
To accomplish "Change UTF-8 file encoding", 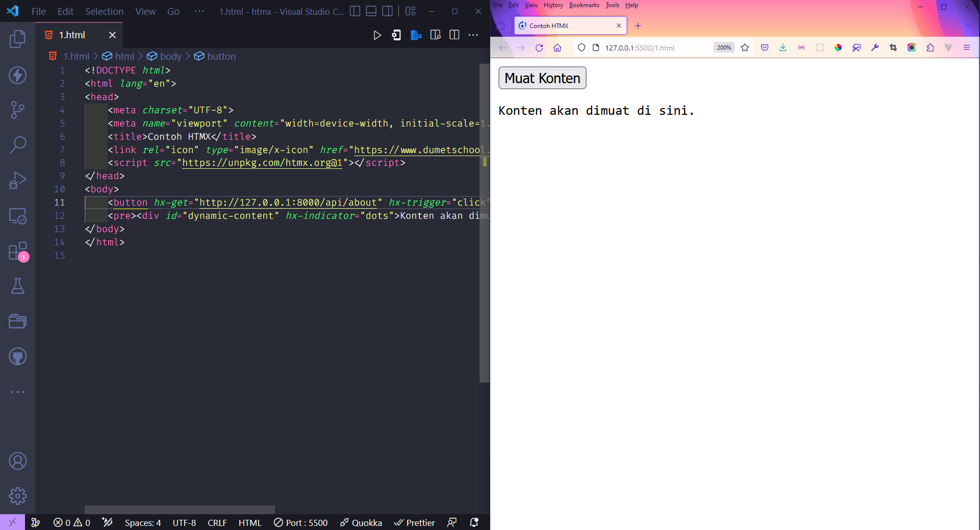I will click(x=184, y=522).
